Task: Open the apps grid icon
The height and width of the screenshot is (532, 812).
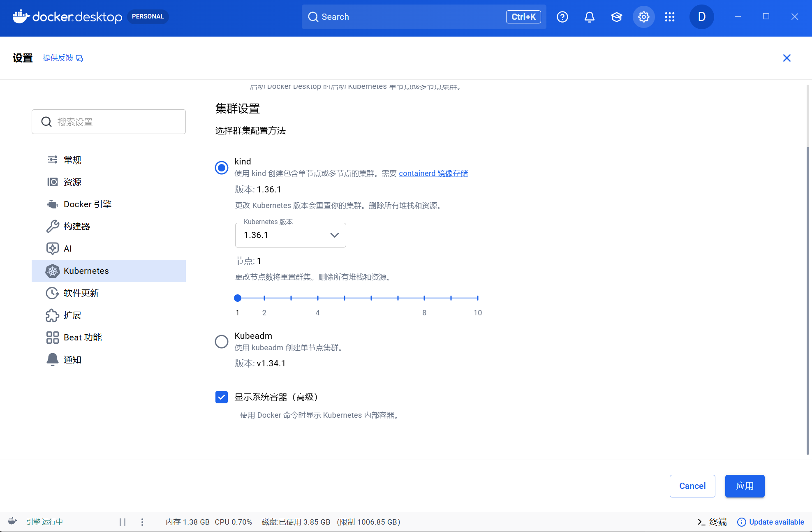Action: (x=670, y=17)
